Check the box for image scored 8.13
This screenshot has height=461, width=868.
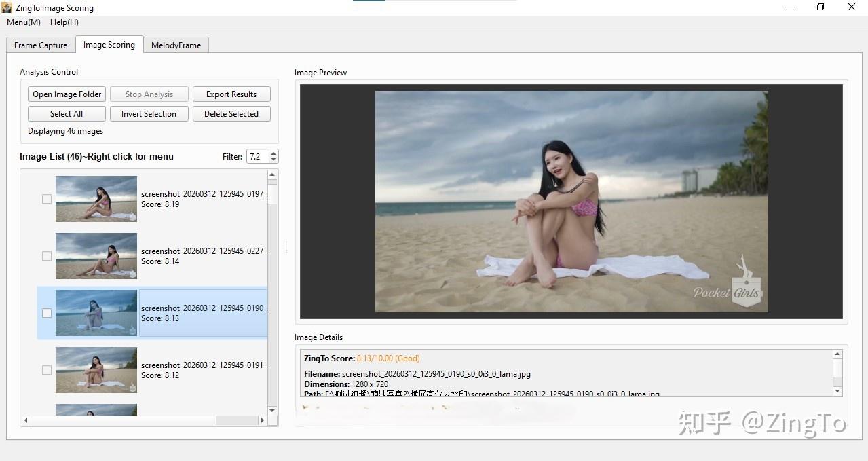click(x=47, y=313)
